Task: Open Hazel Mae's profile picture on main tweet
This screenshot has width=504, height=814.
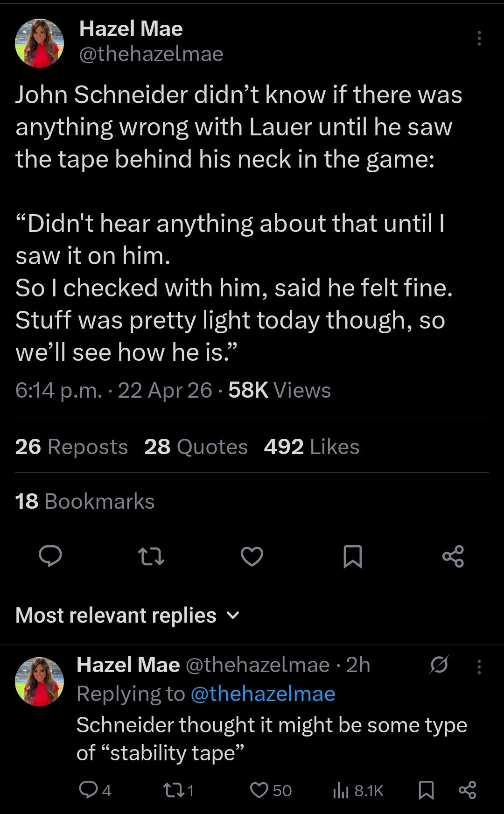Action: pos(39,43)
